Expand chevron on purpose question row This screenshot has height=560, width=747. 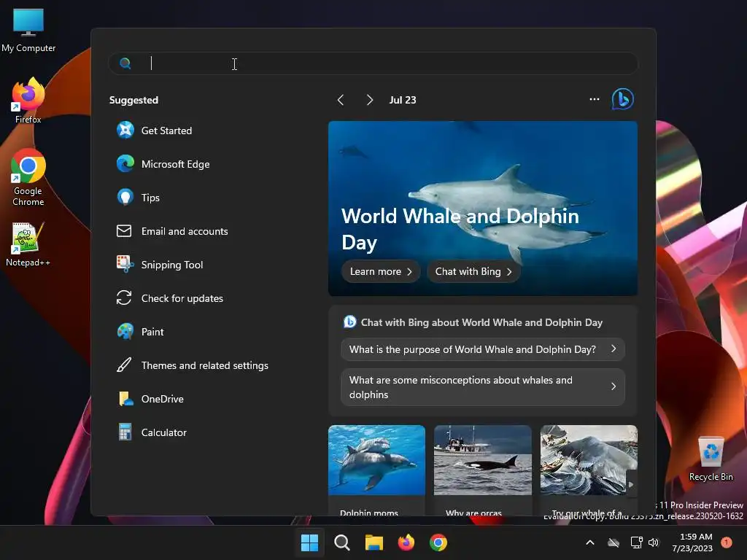(614, 349)
